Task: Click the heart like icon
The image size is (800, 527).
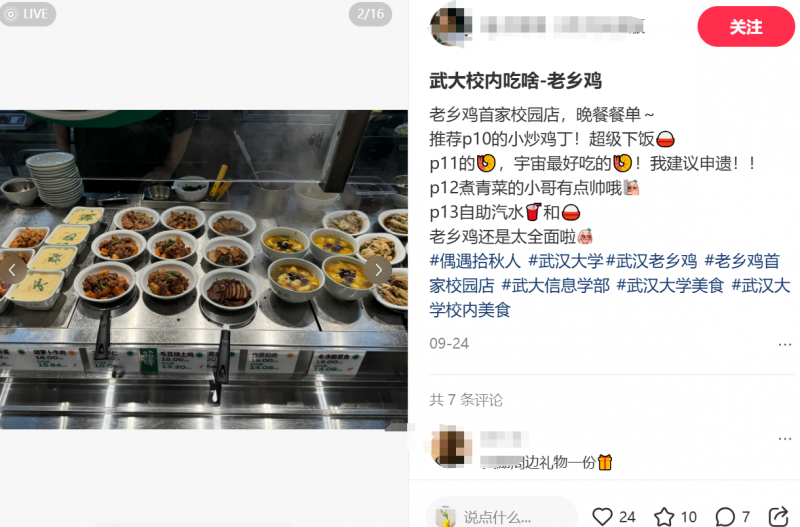Action: 602,516
